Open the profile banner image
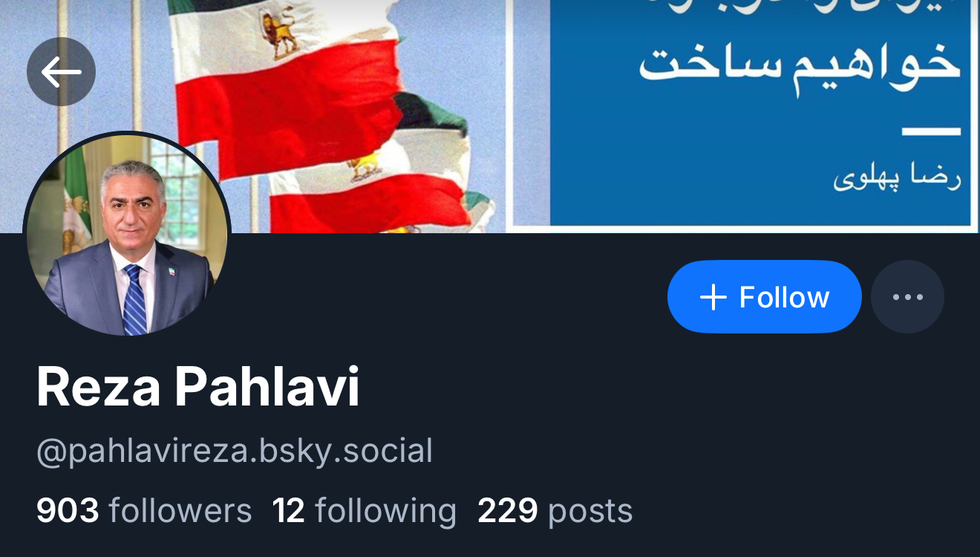 [490, 117]
